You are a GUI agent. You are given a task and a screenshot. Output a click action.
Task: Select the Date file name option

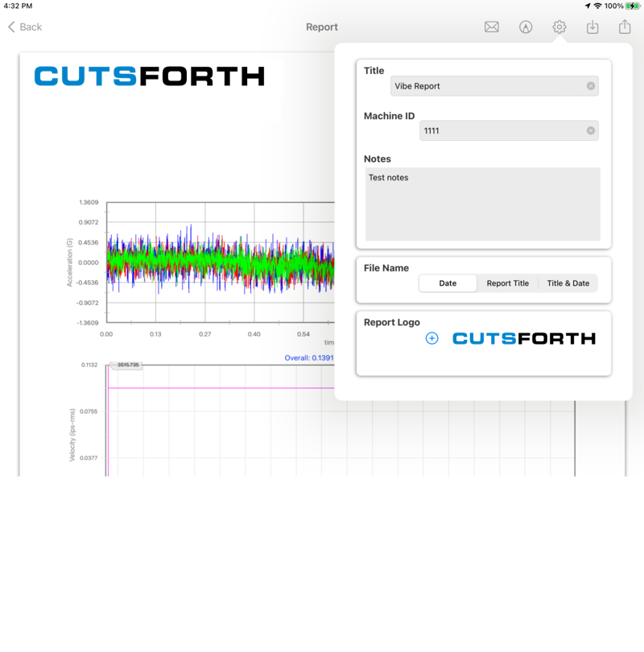(x=448, y=283)
